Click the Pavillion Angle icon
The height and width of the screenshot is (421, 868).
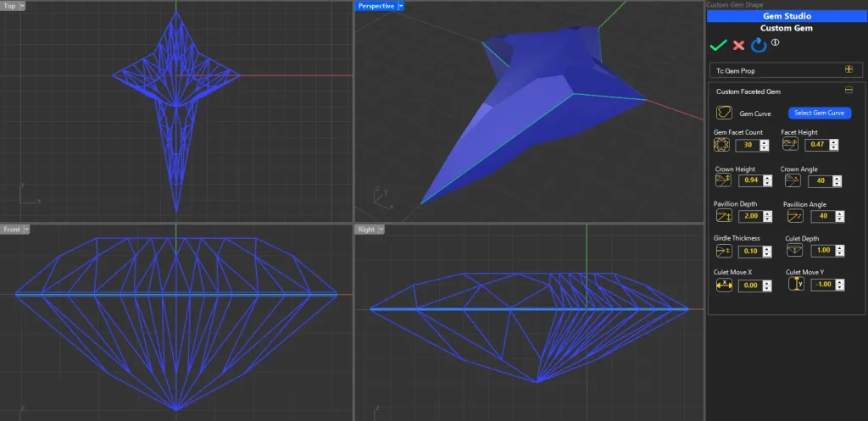[795, 216]
